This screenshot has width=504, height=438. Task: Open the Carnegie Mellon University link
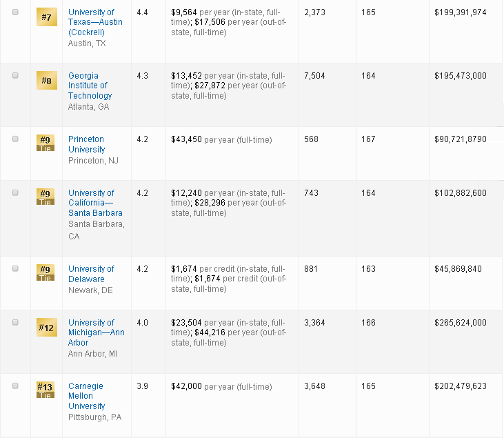(85, 396)
